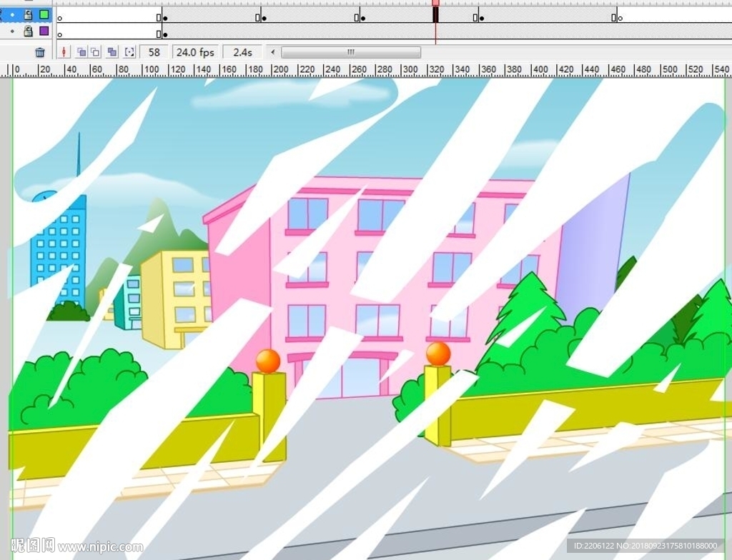
Task: Click the current frame field showing 58
Action: click(x=154, y=52)
